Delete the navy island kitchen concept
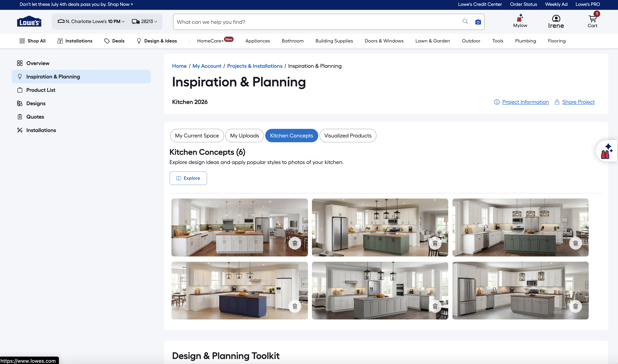Image resolution: width=618 pixels, height=364 pixels. point(295,306)
